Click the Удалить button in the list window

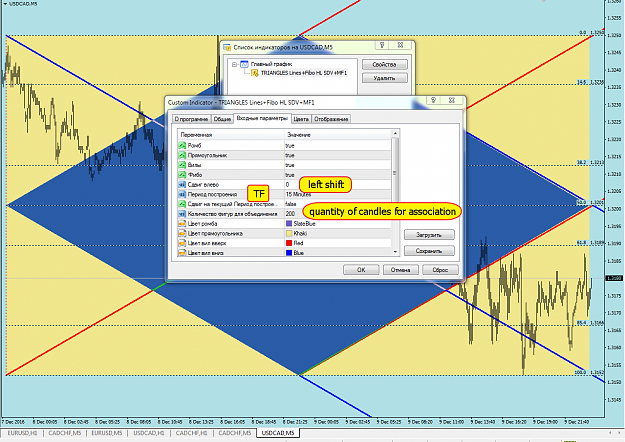(385, 78)
